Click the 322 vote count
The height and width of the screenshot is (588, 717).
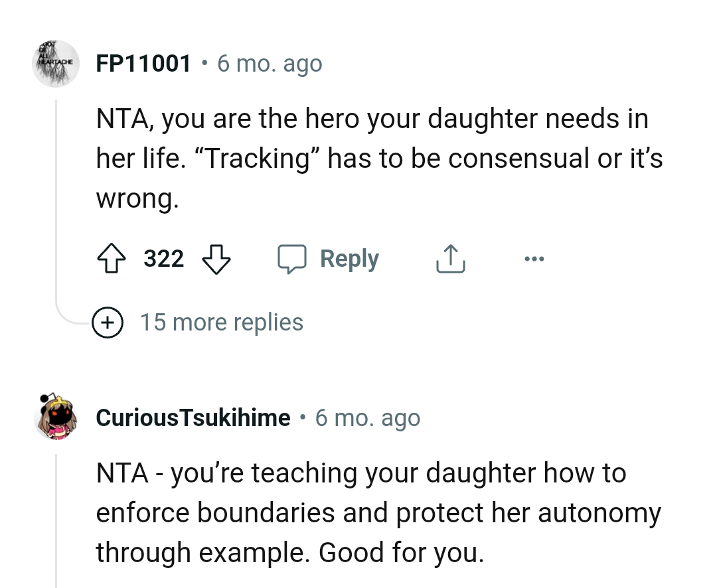164,259
